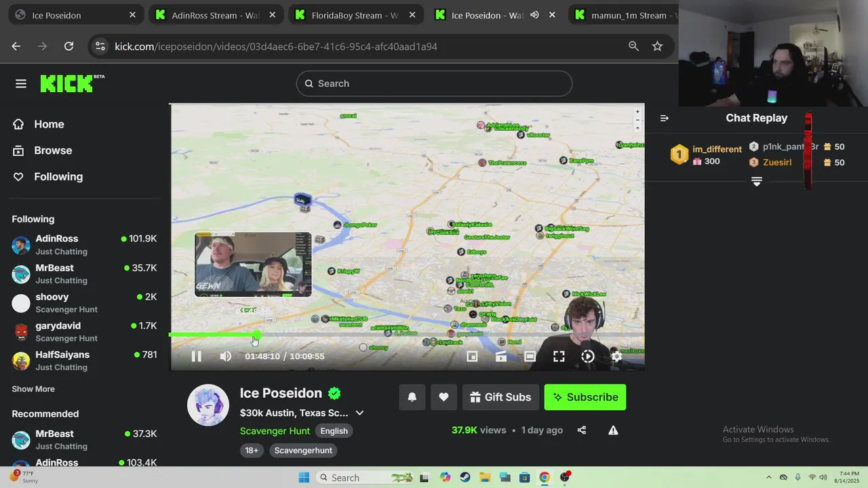Enter fullscreen video mode
Image resolution: width=868 pixels, height=488 pixels.
click(559, 356)
